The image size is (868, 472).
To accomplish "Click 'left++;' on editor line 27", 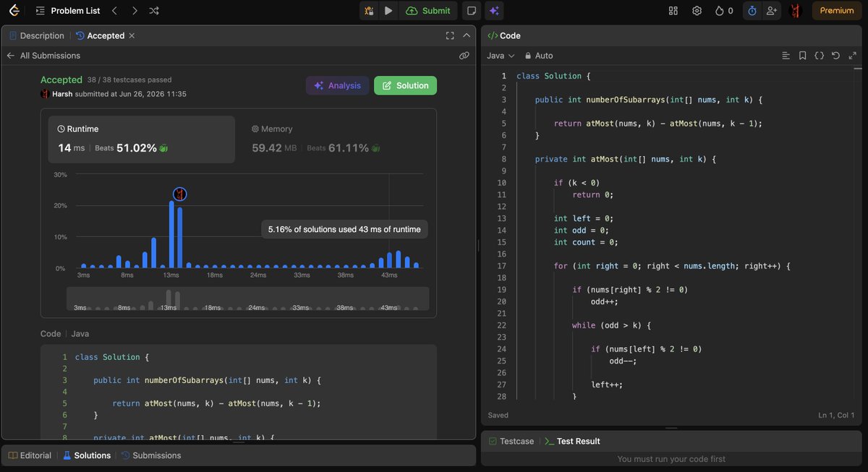I will 607,385.
